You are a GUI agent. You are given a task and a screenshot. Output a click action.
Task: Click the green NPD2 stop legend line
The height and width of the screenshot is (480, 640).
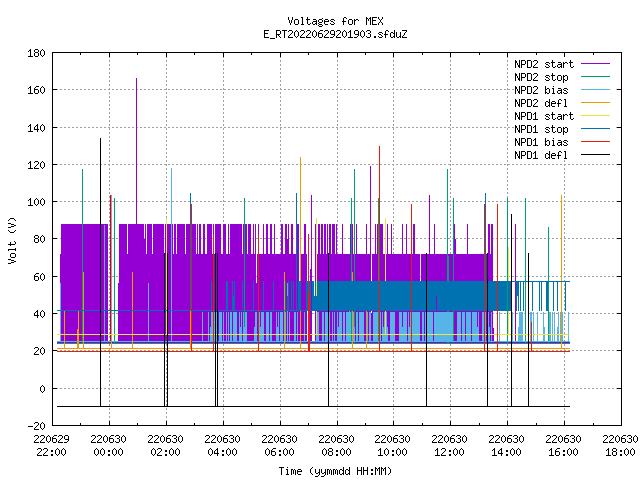pyautogui.click(x=595, y=77)
